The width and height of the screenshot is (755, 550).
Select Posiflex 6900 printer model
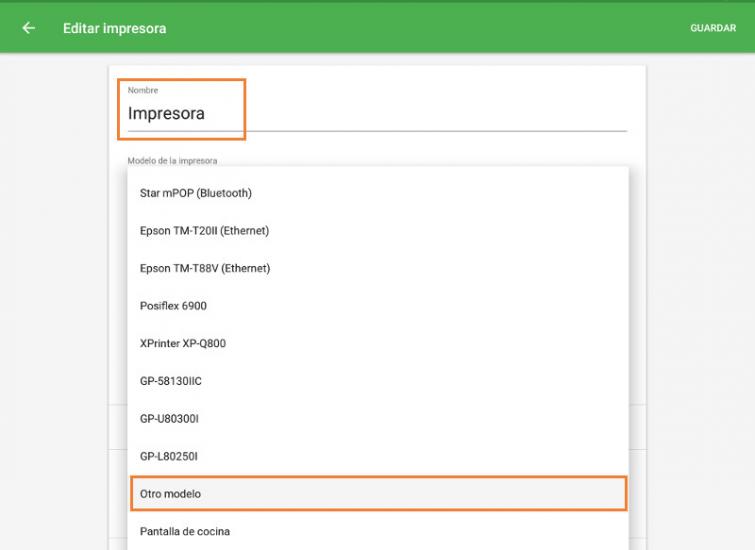(173, 306)
